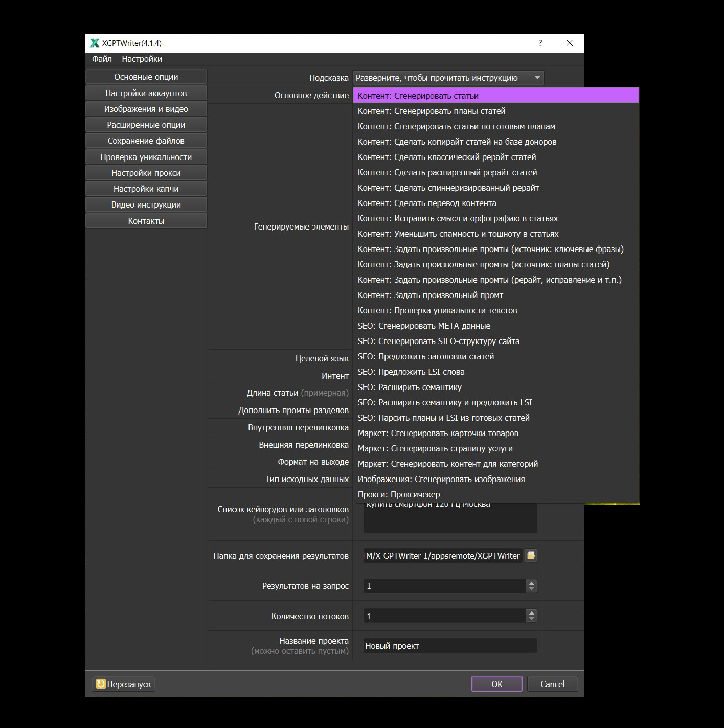Click the XGPTWriter logo in the title bar

pos(94,43)
